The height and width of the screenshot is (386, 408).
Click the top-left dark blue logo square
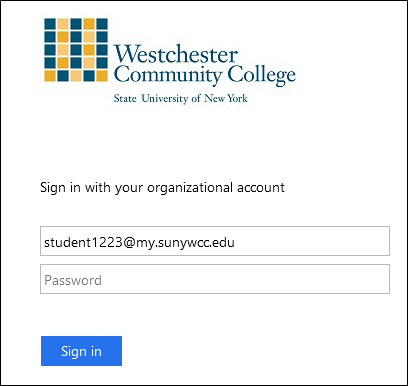(x=50, y=24)
